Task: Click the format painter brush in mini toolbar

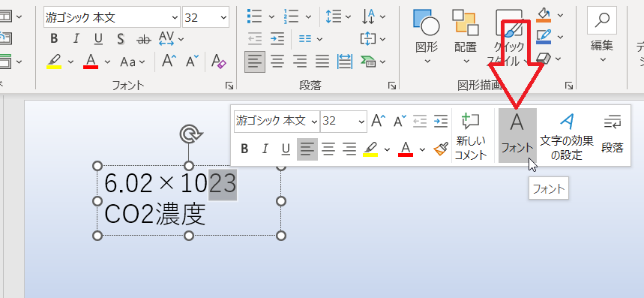Action: click(441, 149)
